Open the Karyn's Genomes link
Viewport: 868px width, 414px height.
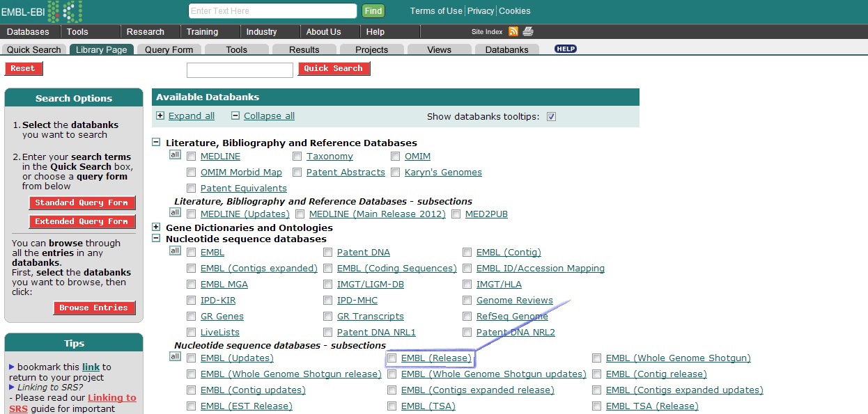443,173
